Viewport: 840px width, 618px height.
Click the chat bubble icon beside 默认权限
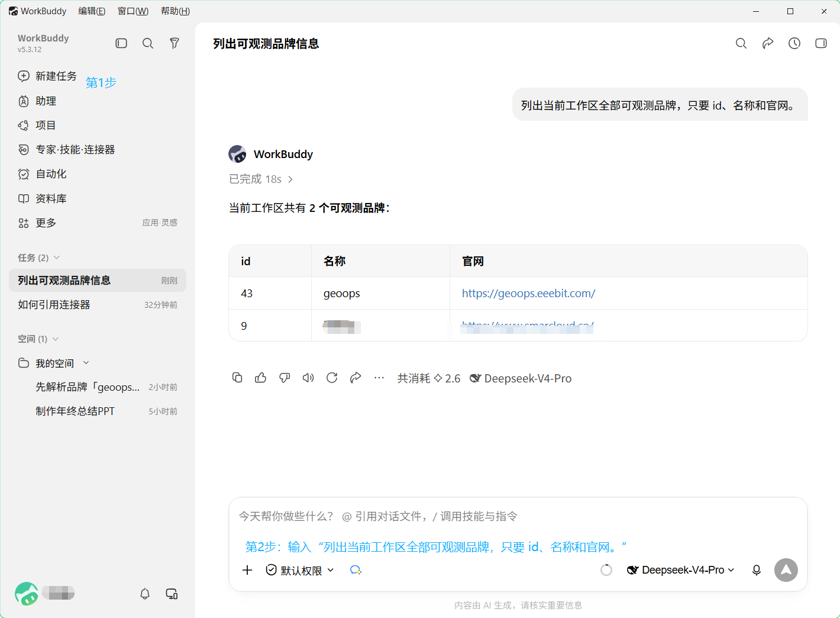356,570
